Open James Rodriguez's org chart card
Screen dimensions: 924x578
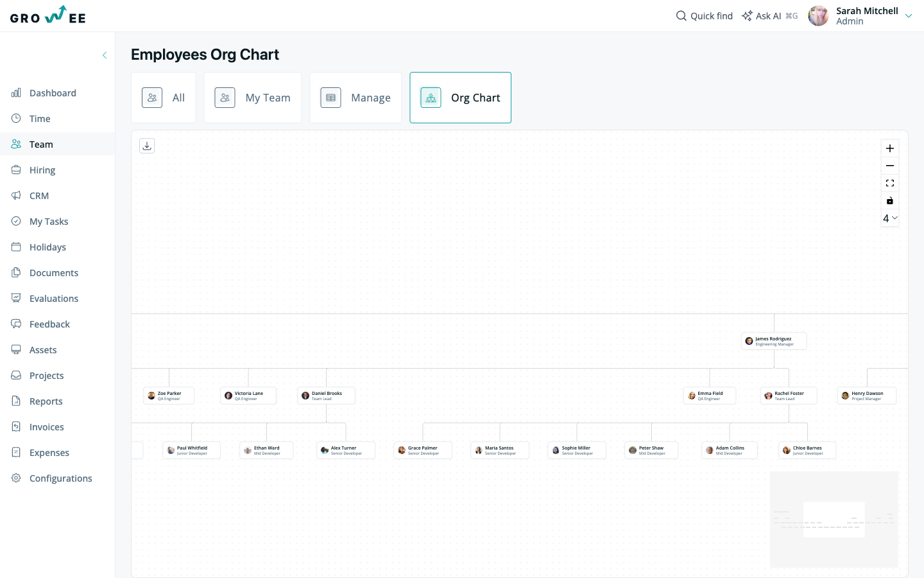[774, 341]
